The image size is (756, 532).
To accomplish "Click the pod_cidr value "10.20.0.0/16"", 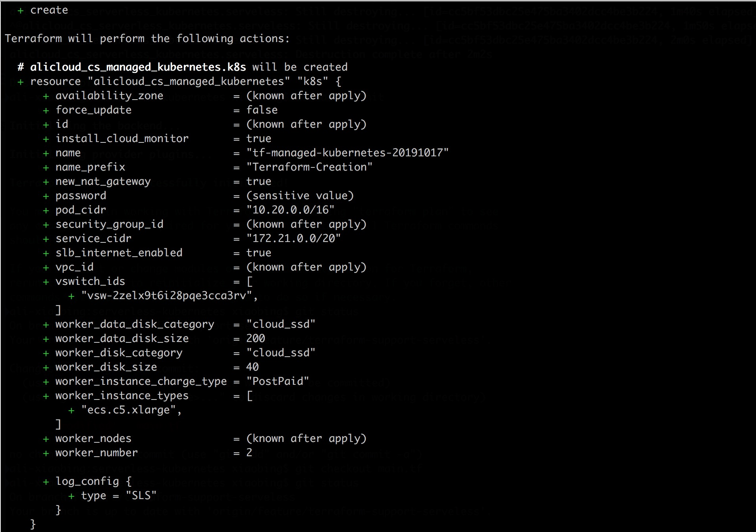I will (x=290, y=210).
